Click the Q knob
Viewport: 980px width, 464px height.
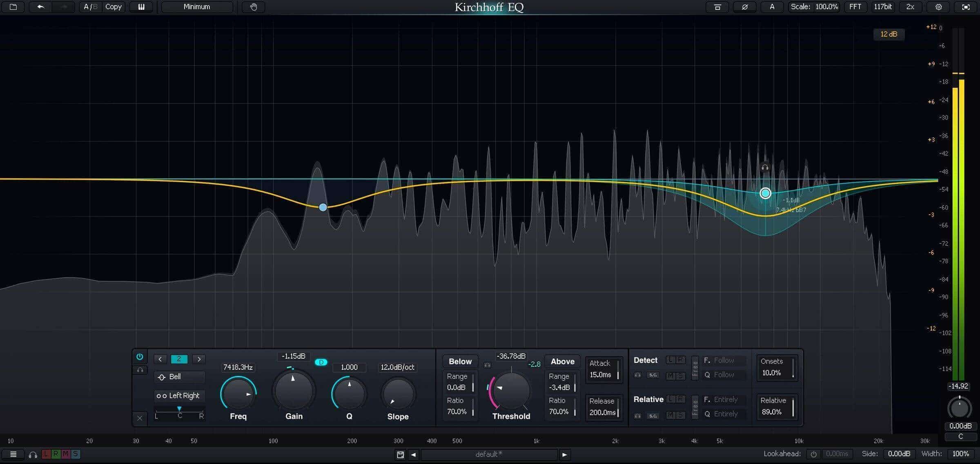point(349,394)
